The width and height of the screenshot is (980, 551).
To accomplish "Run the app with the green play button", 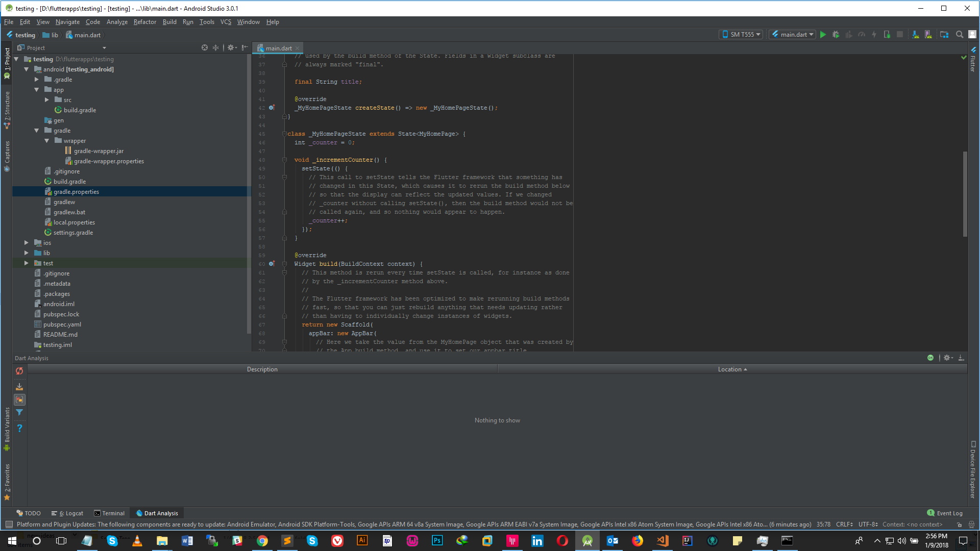I will 823,35.
